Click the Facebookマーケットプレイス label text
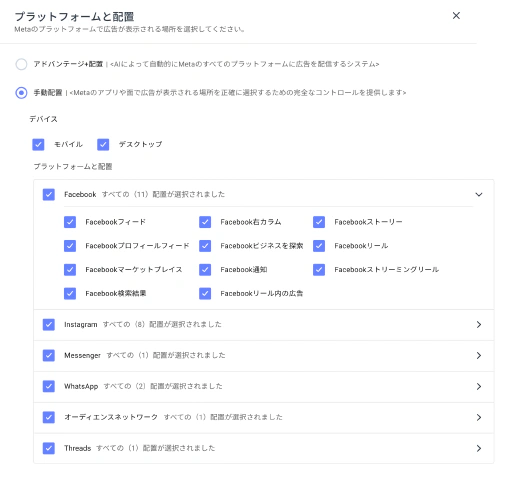The height and width of the screenshot is (482, 512). [x=134, y=270]
